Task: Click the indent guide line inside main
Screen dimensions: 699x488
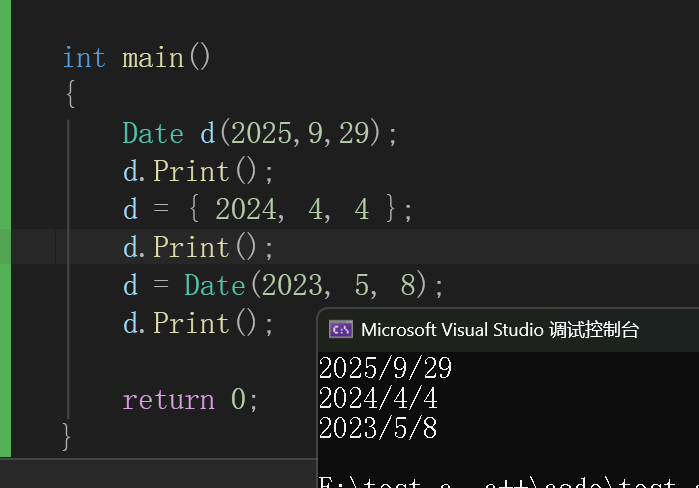Action: [x=68, y=269]
